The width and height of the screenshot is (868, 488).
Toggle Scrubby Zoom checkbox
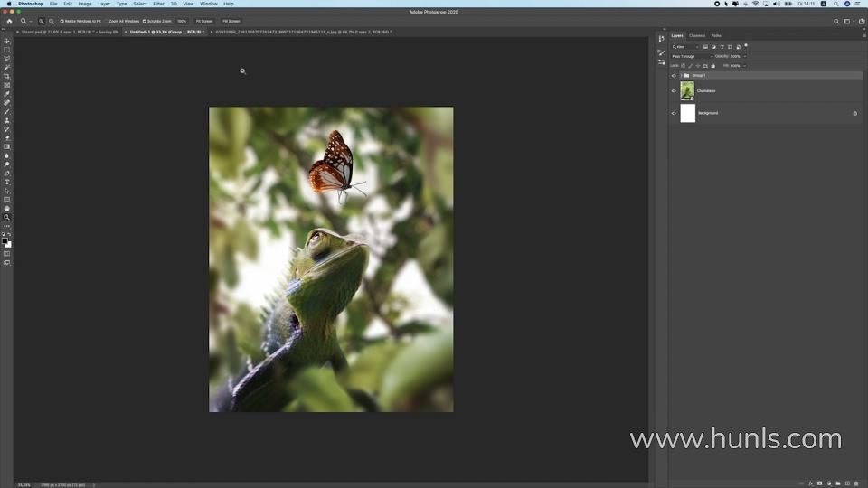pyautogui.click(x=145, y=21)
